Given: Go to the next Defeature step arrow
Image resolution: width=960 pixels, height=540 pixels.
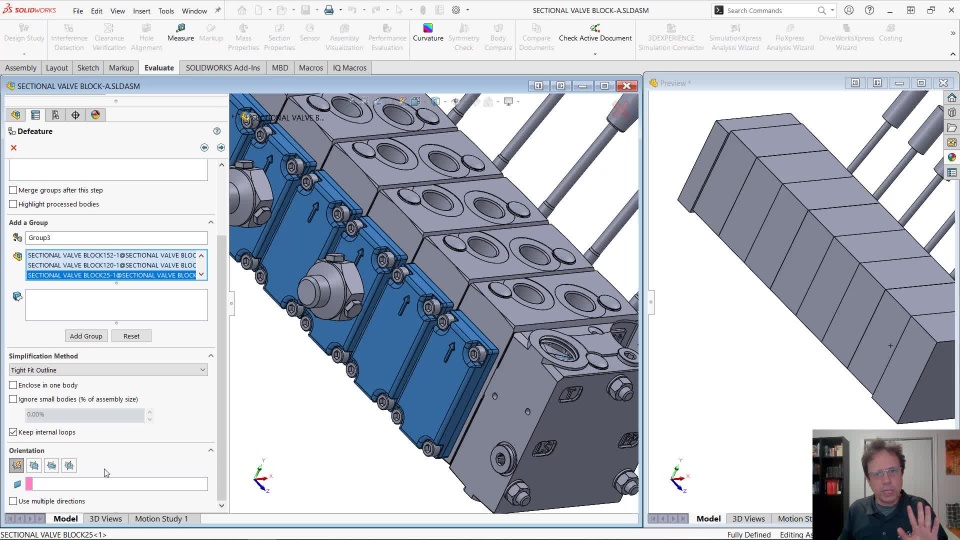Looking at the screenshot, I should pyautogui.click(x=220, y=147).
